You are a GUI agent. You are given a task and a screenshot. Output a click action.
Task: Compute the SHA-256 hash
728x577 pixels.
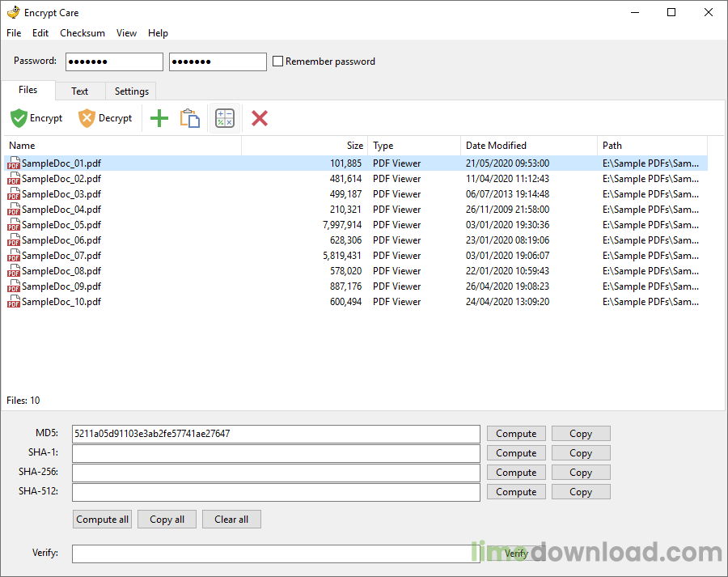515,472
